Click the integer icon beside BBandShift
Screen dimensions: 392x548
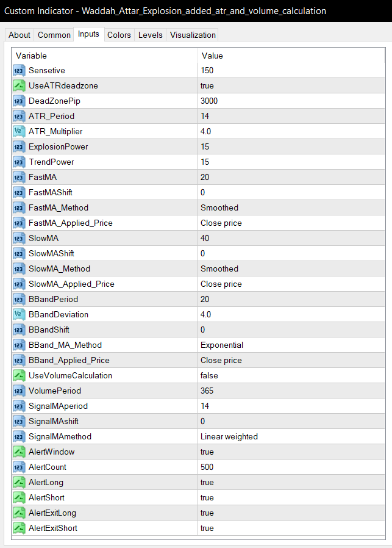coord(19,330)
